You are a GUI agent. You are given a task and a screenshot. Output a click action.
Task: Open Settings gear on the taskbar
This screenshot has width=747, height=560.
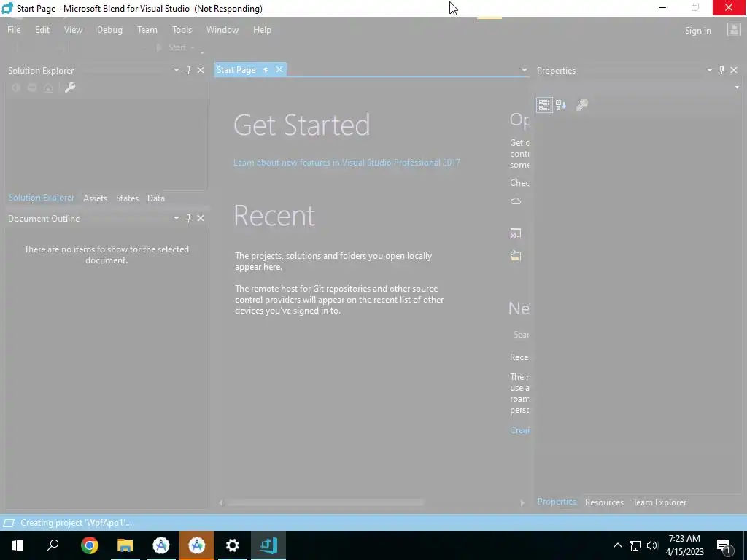click(x=233, y=545)
